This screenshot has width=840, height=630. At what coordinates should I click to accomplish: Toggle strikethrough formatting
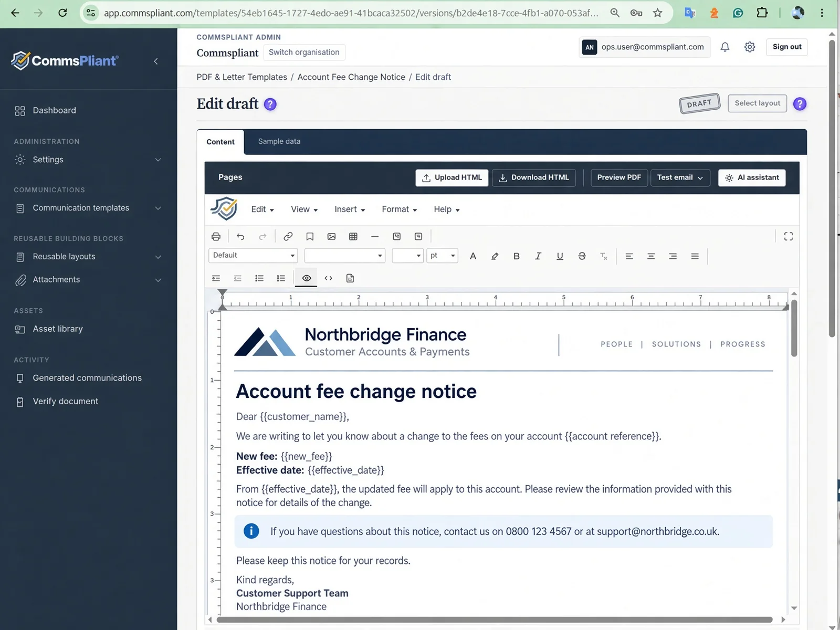[582, 256]
